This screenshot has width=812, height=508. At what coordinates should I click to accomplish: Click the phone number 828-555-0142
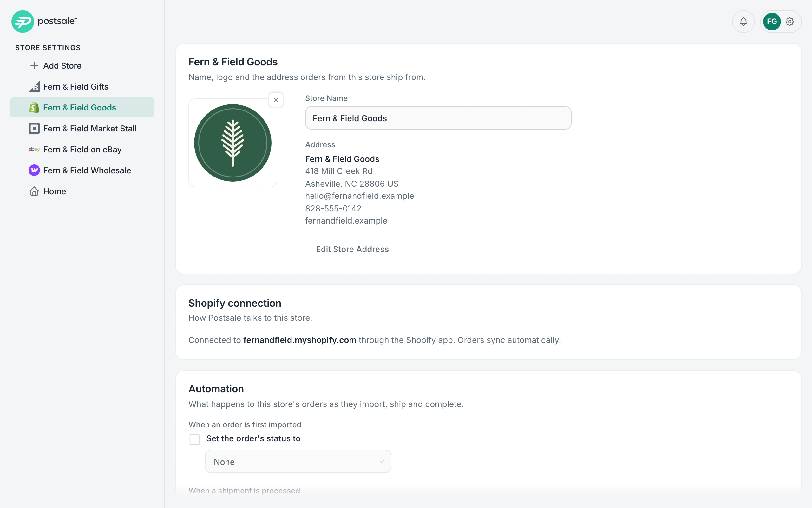(x=333, y=209)
